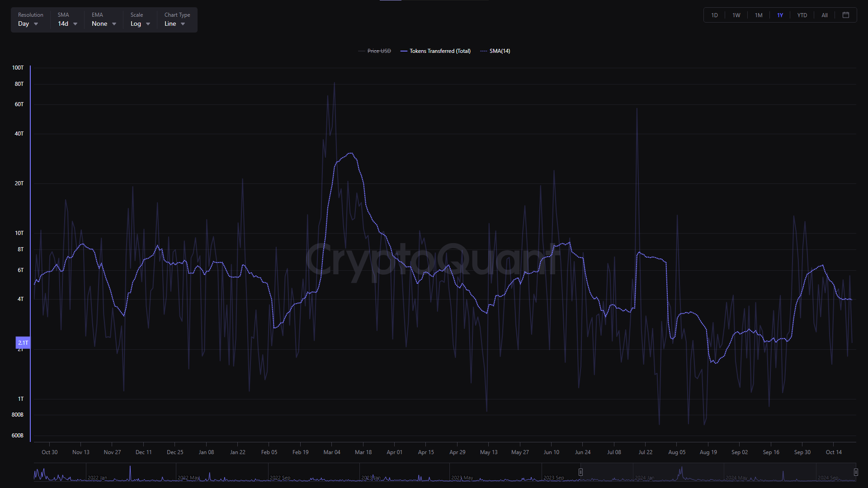The width and height of the screenshot is (868, 488).
Task: Click the 600B y-axis label
Action: [x=17, y=436]
